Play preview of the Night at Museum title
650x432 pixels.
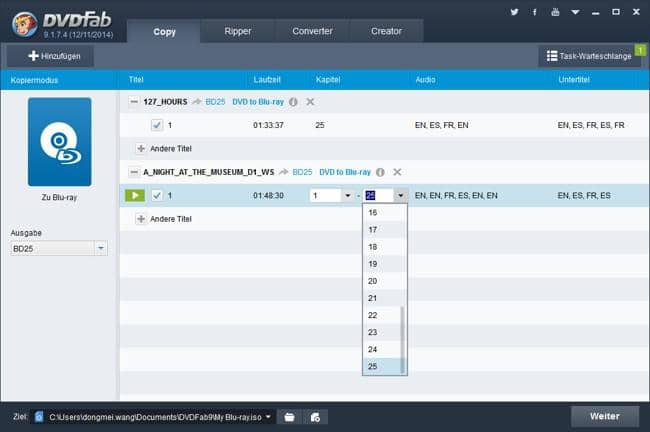coord(134,195)
